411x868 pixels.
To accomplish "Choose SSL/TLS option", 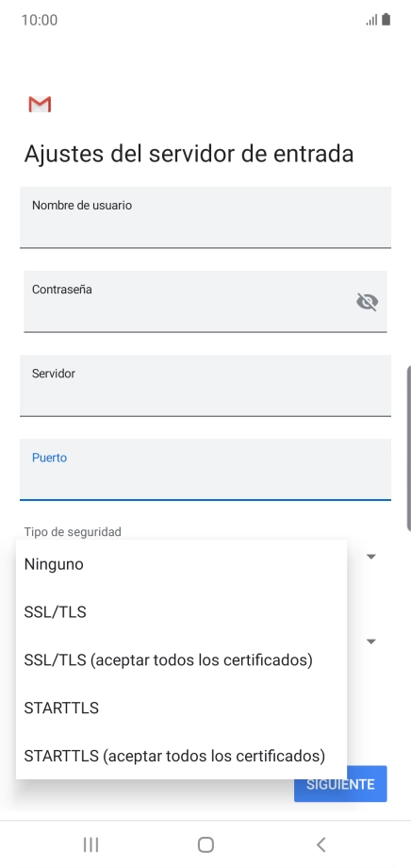I will pyautogui.click(x=181, y=612).
